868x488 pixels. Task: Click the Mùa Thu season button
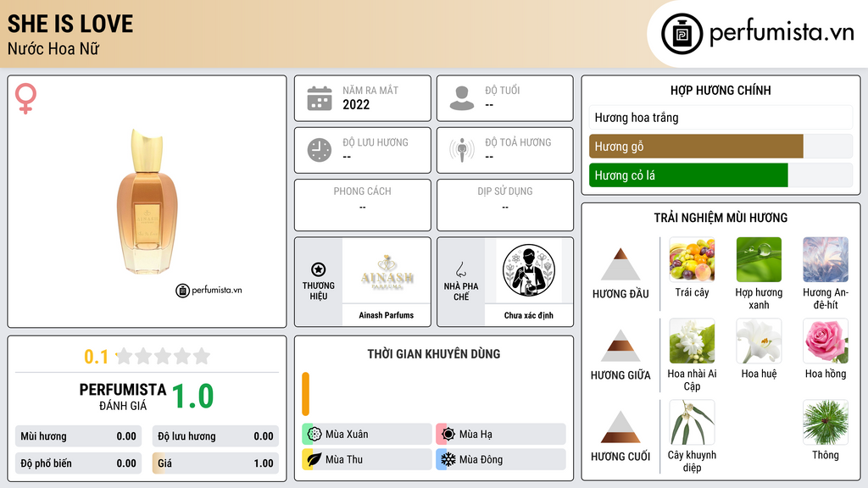point(367,459)
